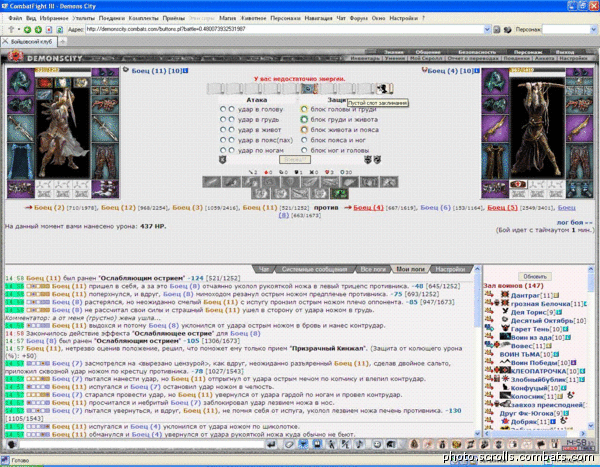Switch to the Системные сообщения tab

[x=314, y=269]
